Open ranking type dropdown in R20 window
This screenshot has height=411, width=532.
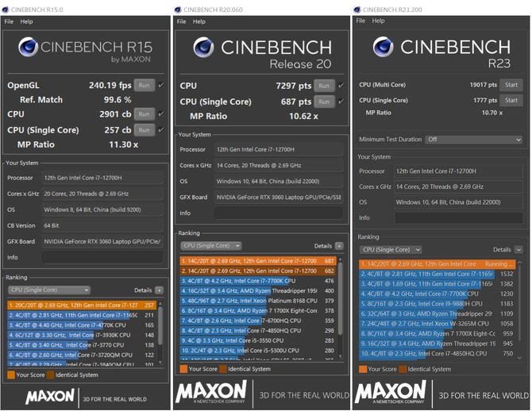pyautogui.click(x=211, y=245)
